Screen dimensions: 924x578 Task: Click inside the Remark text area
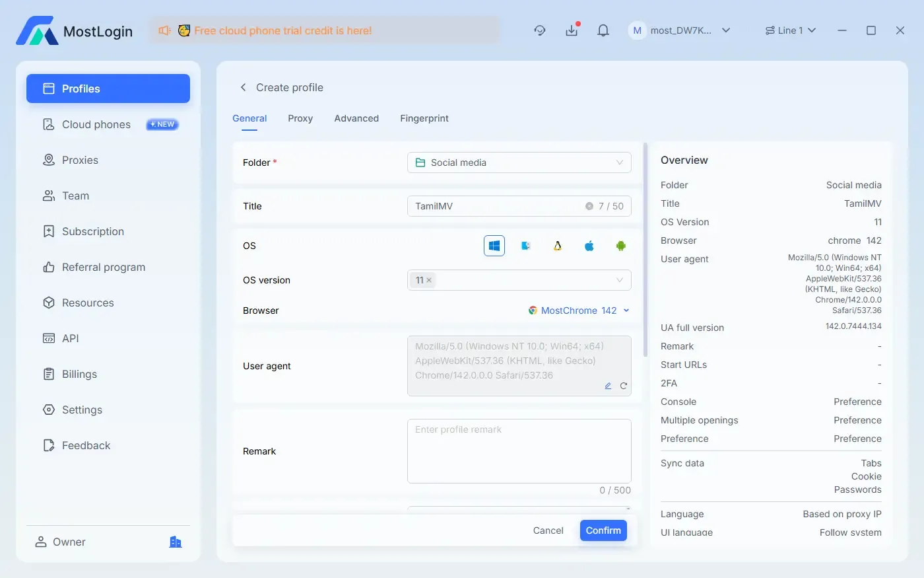[519, 451]
